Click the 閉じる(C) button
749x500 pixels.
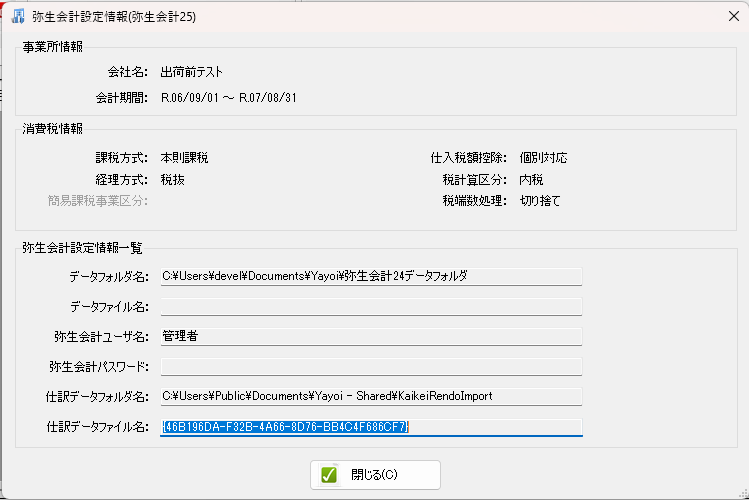point(375,475)
